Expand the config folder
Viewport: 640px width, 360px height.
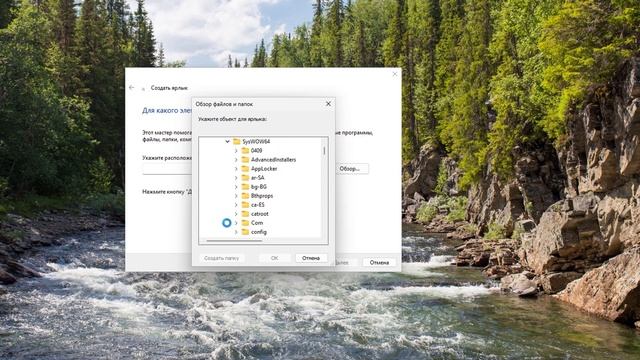(236, 231)
